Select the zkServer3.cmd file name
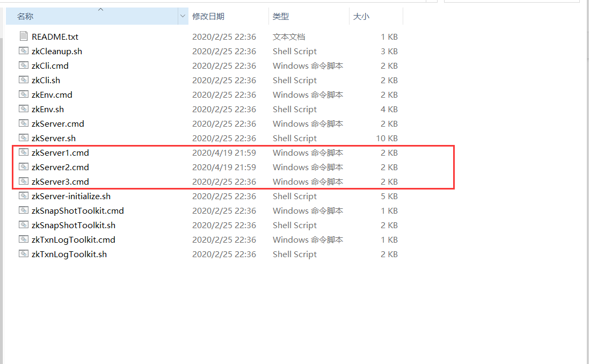This screenshot has height=364, width=589. (60, 182)
